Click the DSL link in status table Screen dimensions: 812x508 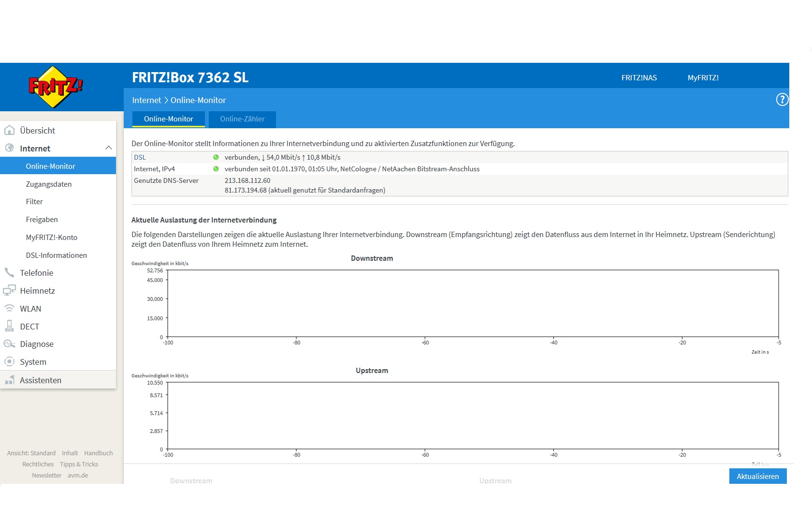140,157
